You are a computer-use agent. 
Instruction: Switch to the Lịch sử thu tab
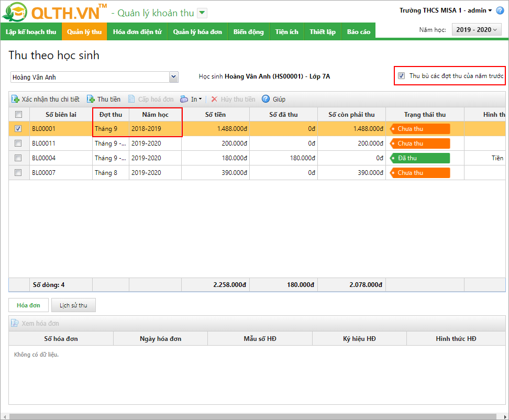coord(73,305)
